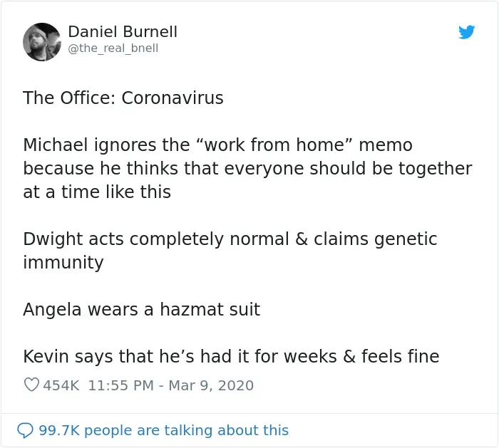Click the phrase 'at a time like this'
Viewport: 499px width, 448px height.
tap(97, 192)
